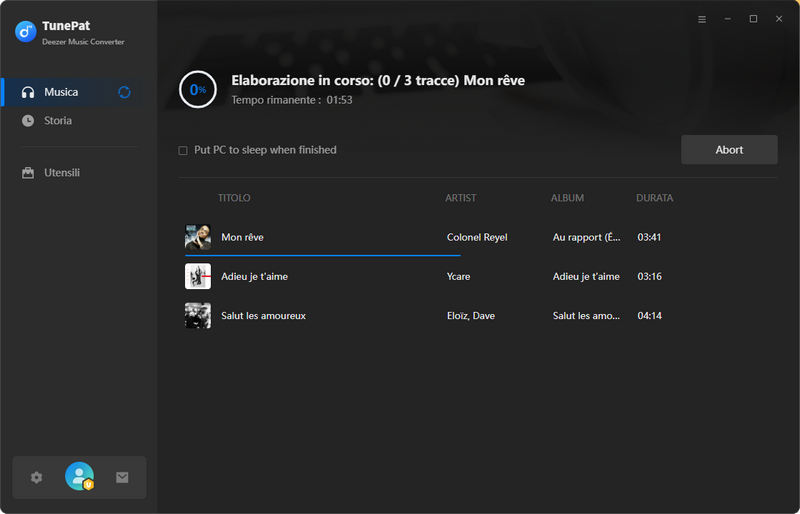Image resolution: width=800 pixels, height=514 pixels.
Task: Open the Storia section
Action: [58, 121]
